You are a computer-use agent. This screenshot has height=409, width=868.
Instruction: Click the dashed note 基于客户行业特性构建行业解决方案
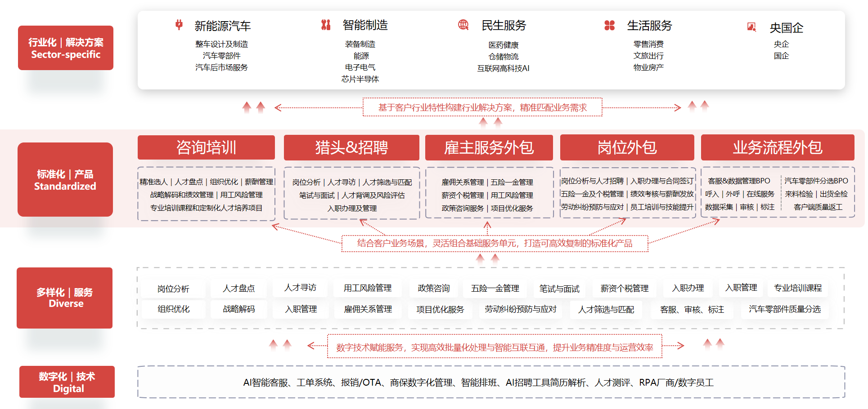482,107
